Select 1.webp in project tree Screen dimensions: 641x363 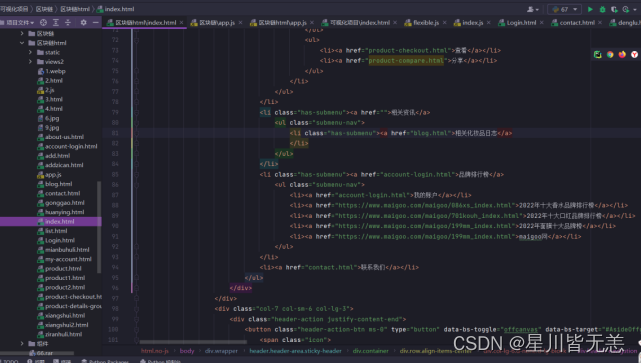pos(55,71)
